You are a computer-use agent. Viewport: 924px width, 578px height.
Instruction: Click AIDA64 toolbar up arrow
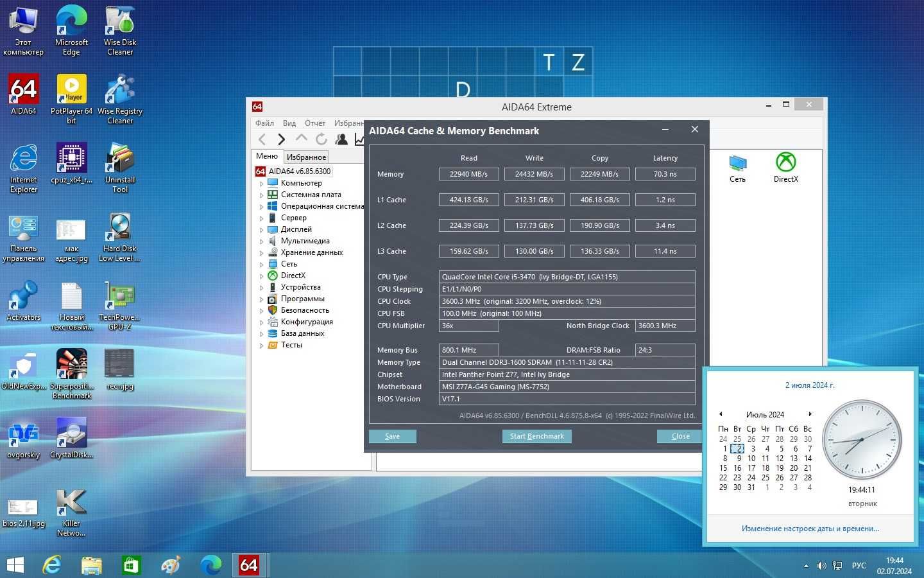coord(301,139)
